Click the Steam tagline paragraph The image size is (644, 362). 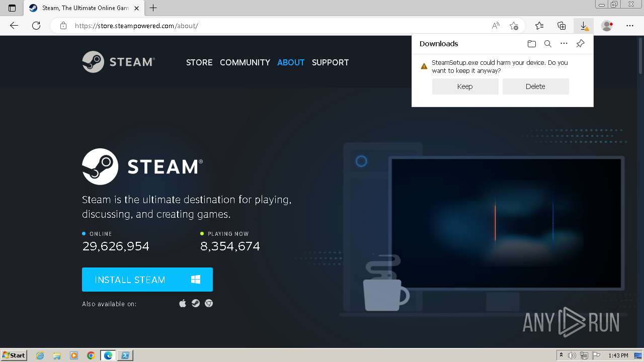click(187, 207)
